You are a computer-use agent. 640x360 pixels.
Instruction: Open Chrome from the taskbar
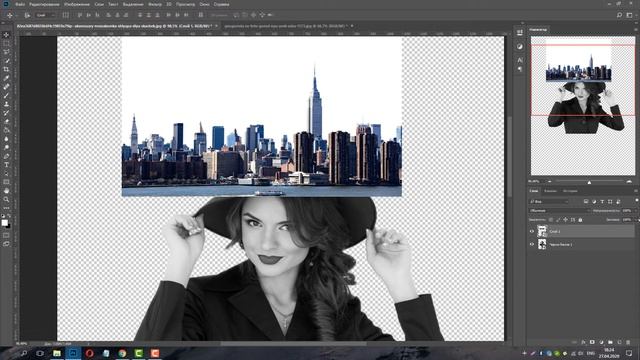coord(122,353)
